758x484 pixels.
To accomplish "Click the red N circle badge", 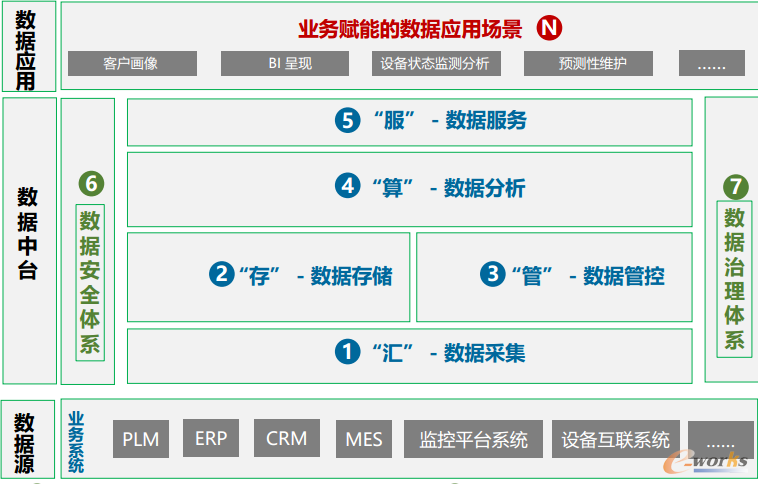I will click(549, 28).
